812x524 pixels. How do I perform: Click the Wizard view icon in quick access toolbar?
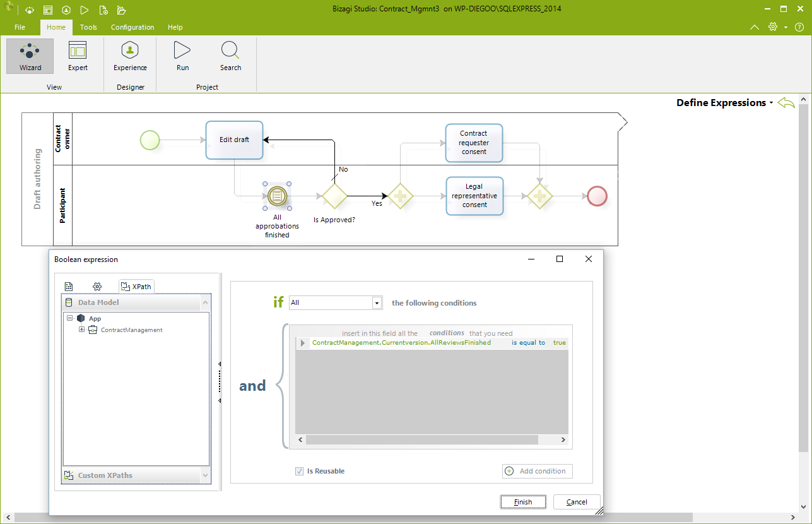[30, 10]
